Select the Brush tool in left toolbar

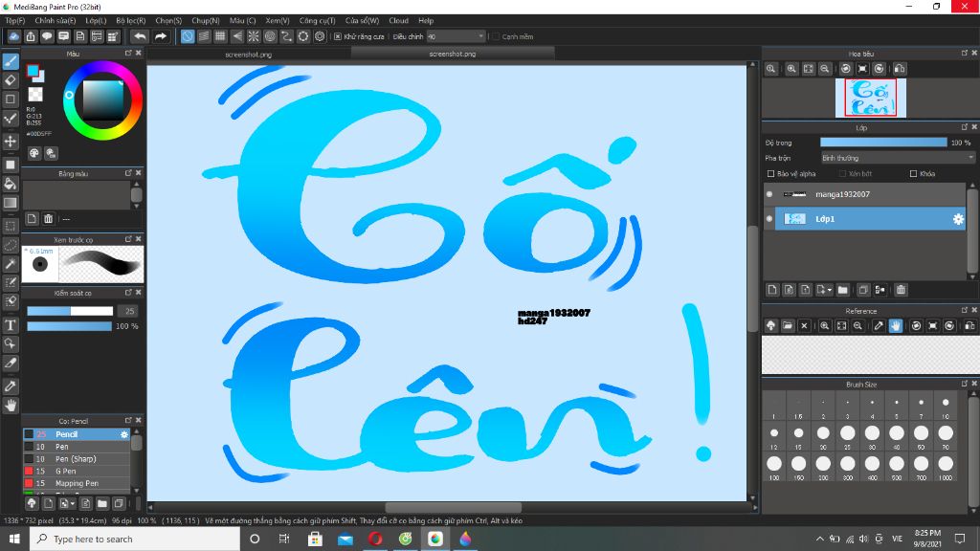(10, 61)
